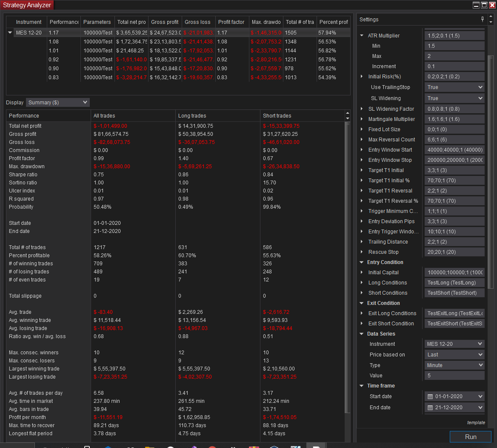Click the template link

(x=476, y=422)
